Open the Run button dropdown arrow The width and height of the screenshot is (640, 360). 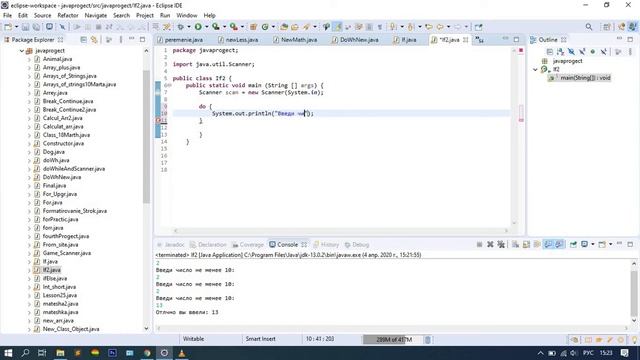pyautogui.click(x=206, y=27)
